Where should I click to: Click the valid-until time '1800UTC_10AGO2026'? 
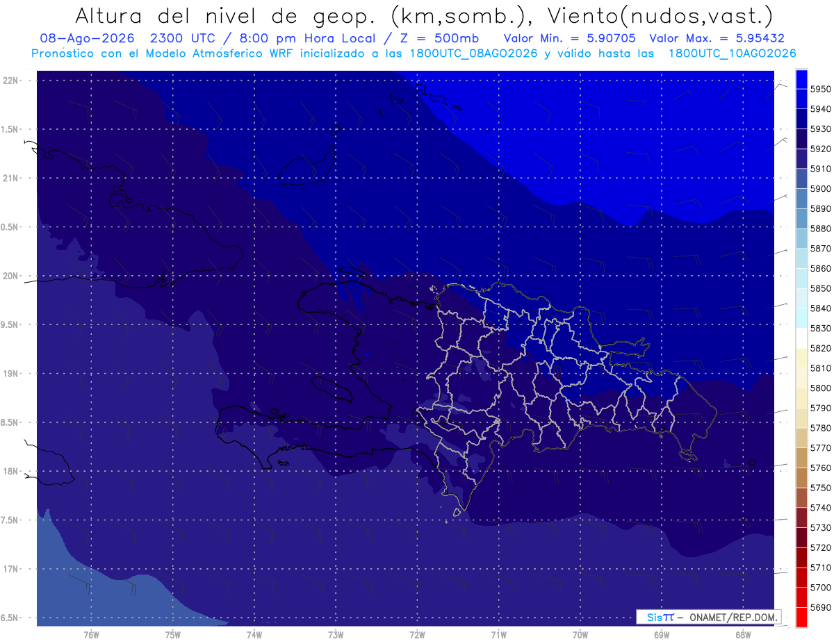pos(732,53)
